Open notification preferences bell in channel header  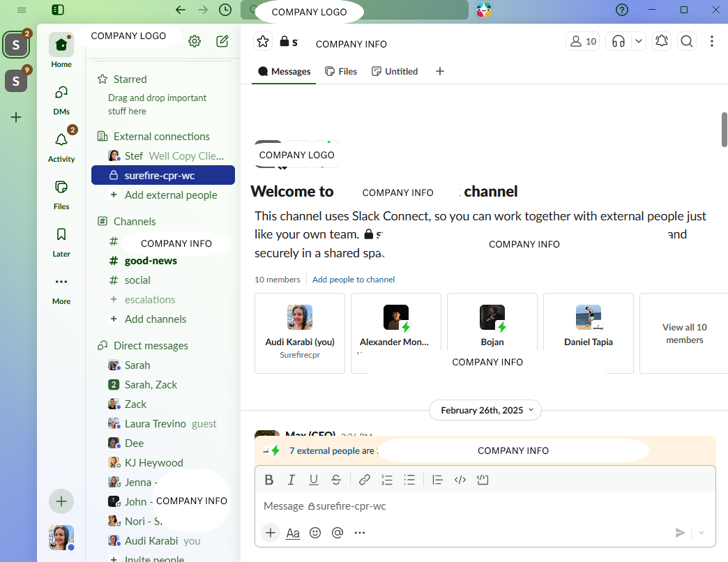tap(662, 41)
